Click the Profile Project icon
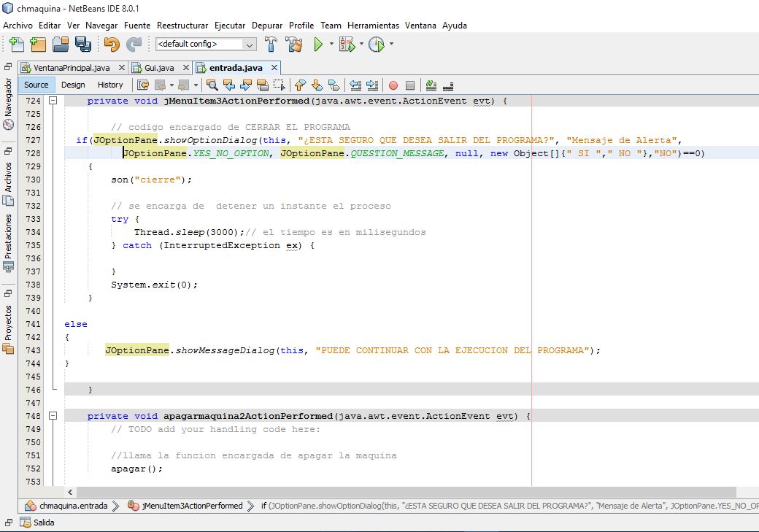The height and width of the screenshot is (532, 759). [376, 44]
